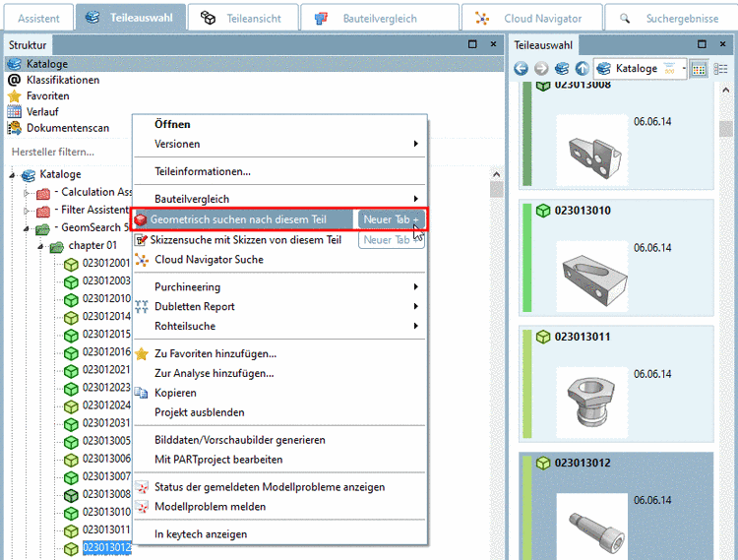Image resolution: width=738 pixels, height=560 pixels.
Task: Open Favoriten in the Struktur list
Action: (47, 96)
